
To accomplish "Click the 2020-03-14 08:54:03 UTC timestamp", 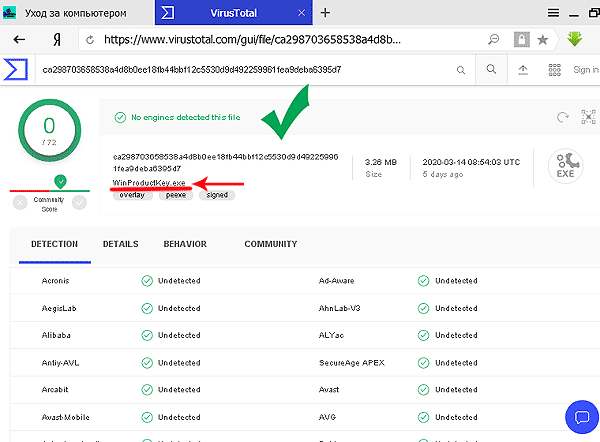I will point(471,162).
